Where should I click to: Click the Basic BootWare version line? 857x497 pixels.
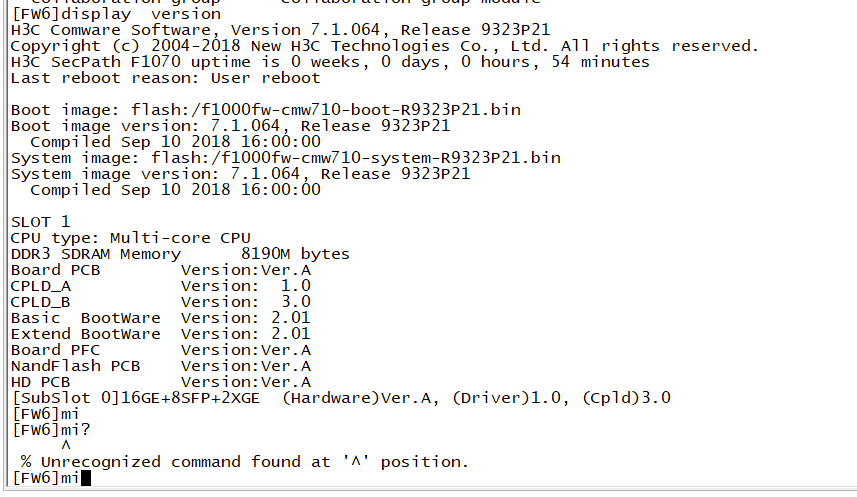coord(160,318)
